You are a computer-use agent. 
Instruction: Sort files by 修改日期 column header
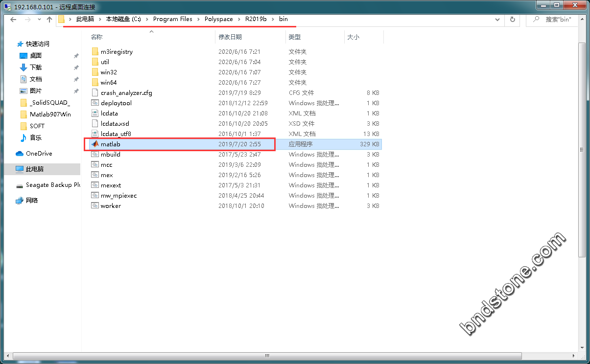click(230, 37)
